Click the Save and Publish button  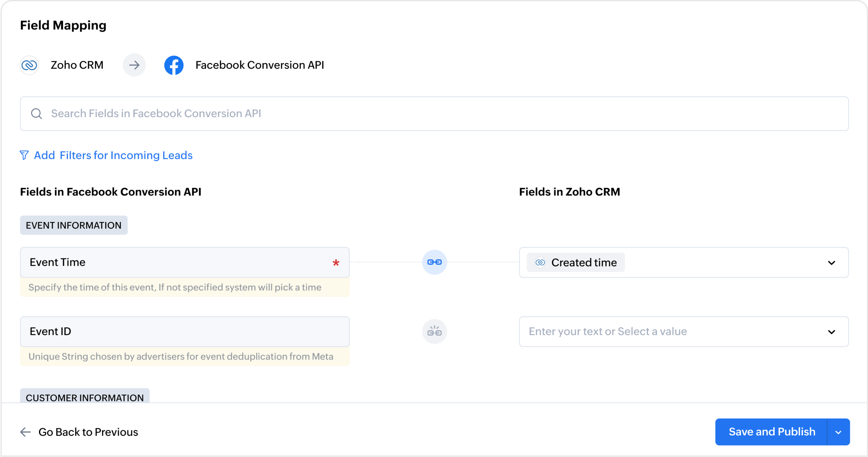pyautogui.click(x=771, y=432)
